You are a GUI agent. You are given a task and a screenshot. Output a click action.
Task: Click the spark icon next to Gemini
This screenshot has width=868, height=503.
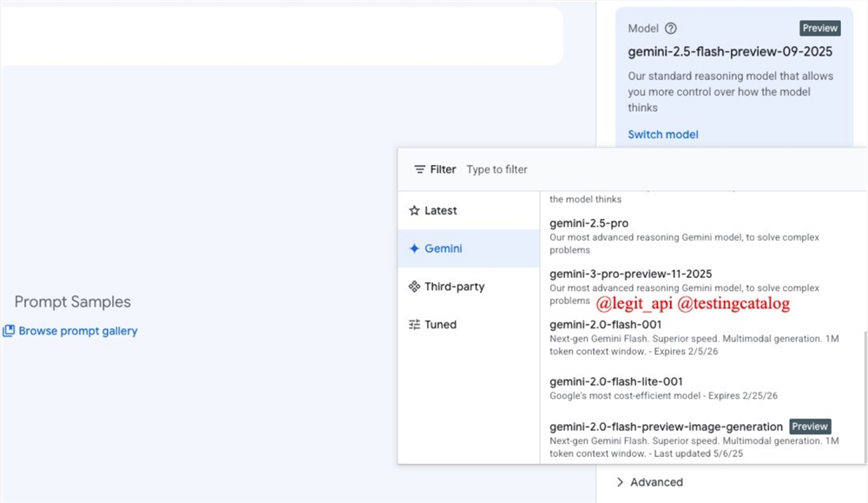coord(415,248)
